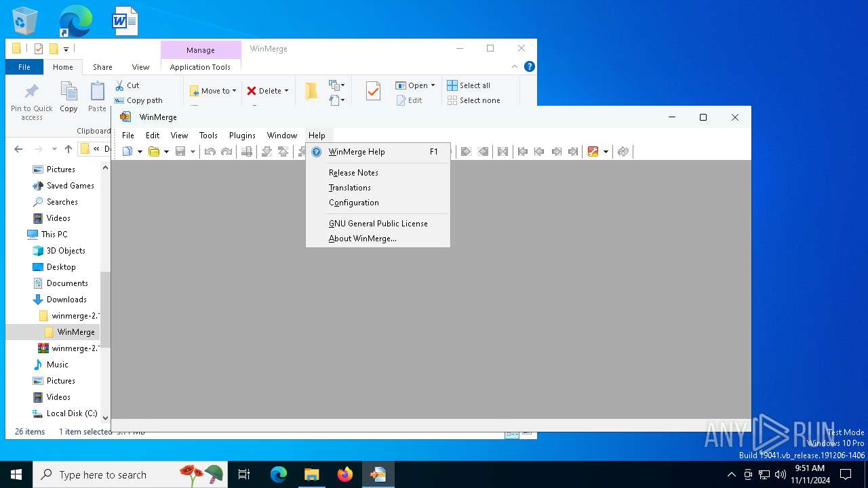Click Select all in Explorer ribbon

click(x=469, y=85)
